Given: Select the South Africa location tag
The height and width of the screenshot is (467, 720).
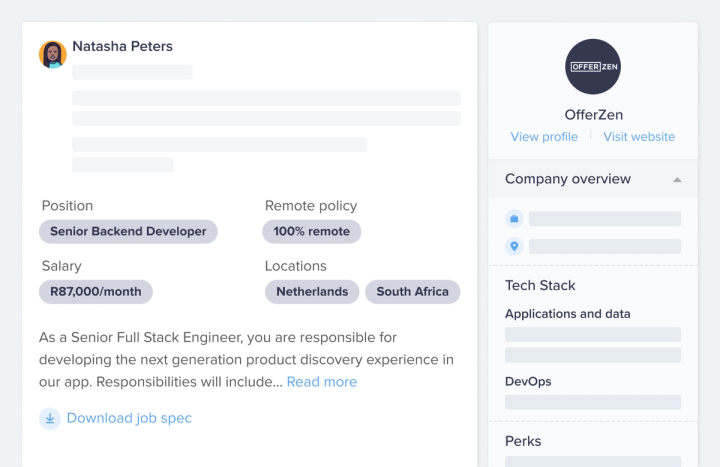Looking at the screenshot, I should [x=413, y=292].
